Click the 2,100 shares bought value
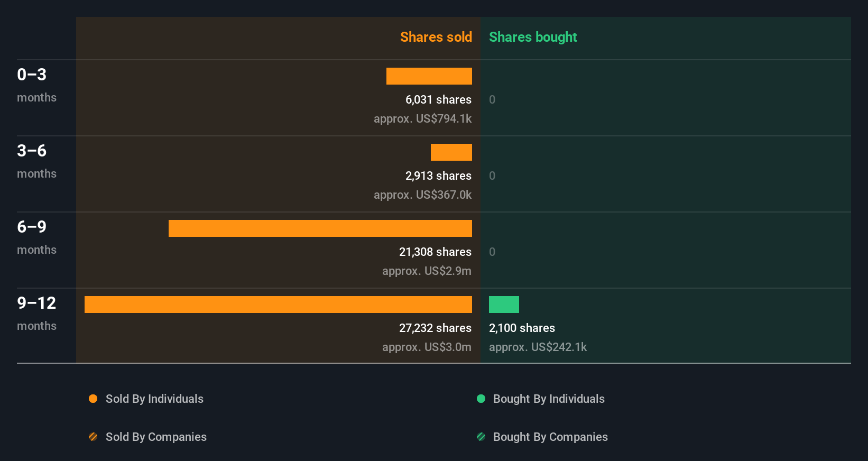 point(522,328)
